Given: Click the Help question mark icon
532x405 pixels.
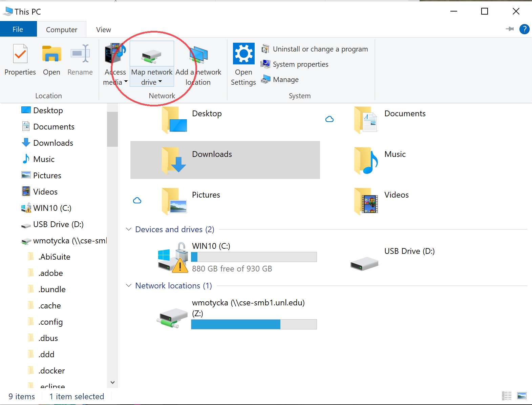Looking at the screenshot, I should point(524,29).
